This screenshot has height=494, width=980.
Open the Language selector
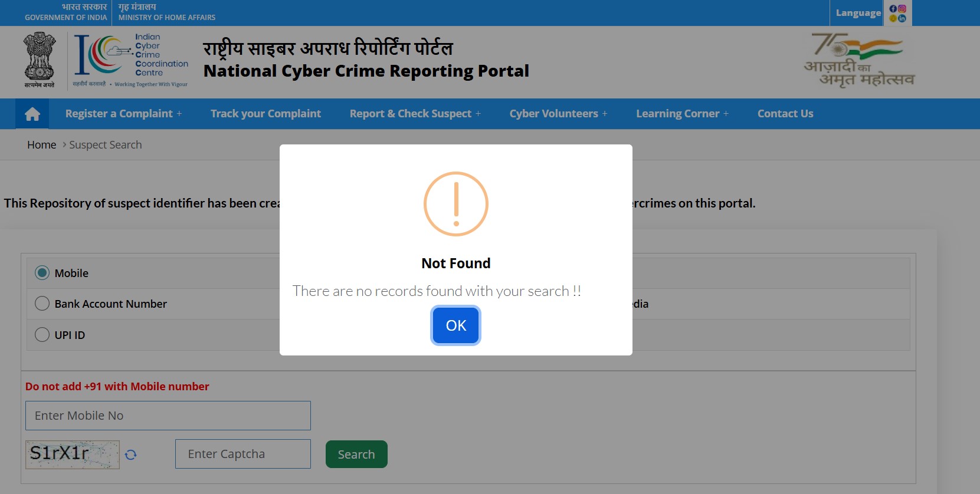[858, 13]
